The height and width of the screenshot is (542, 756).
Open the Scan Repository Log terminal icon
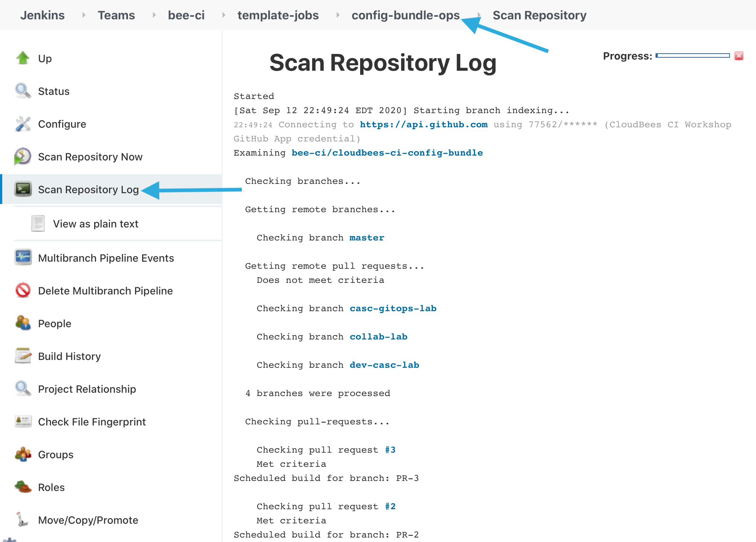[23, 189]
